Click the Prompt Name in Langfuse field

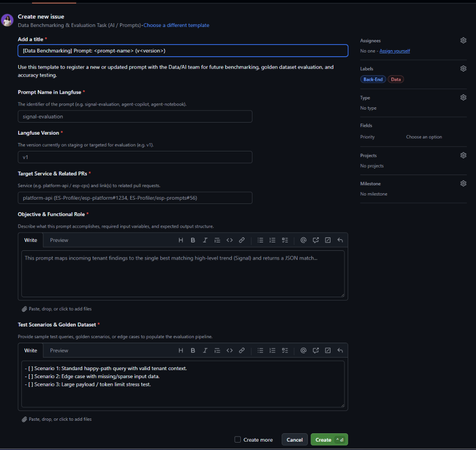coord(135,117)
